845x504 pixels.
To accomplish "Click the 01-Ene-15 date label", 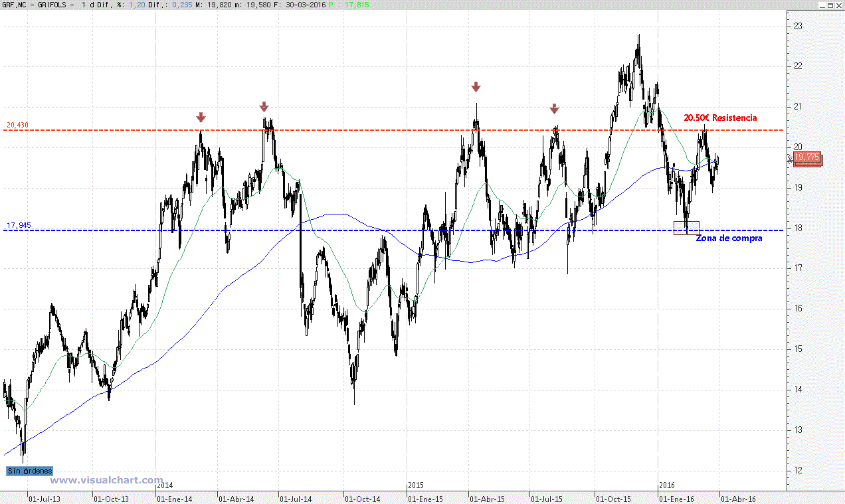I will [426, 499].
